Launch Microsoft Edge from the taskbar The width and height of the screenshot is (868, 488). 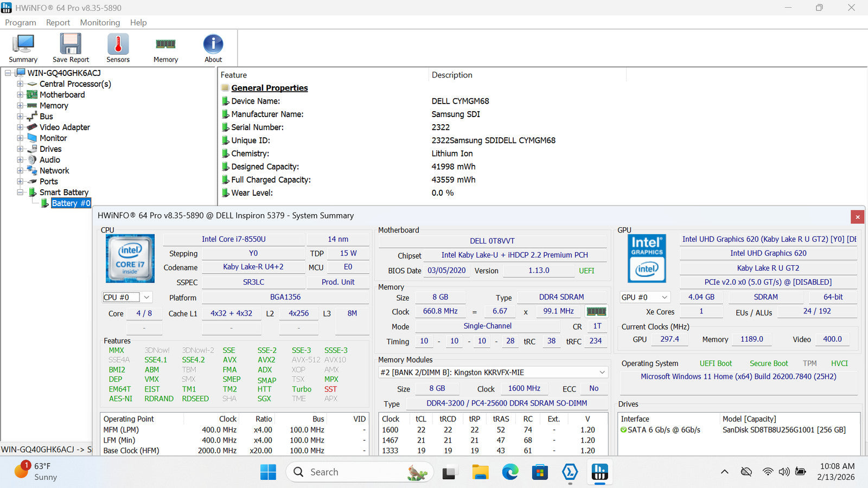coord(510,472)
